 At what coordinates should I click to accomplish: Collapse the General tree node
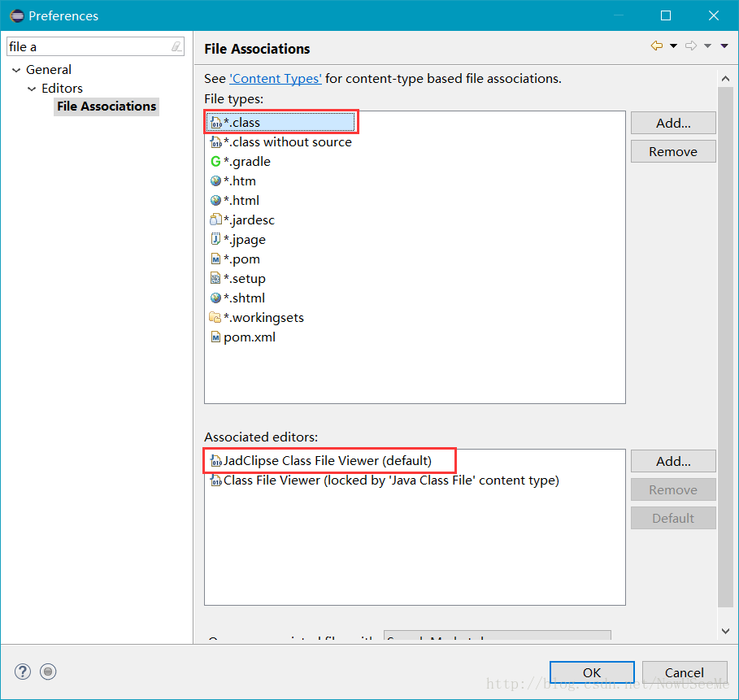pyautogui.click(x=16, y=70)
